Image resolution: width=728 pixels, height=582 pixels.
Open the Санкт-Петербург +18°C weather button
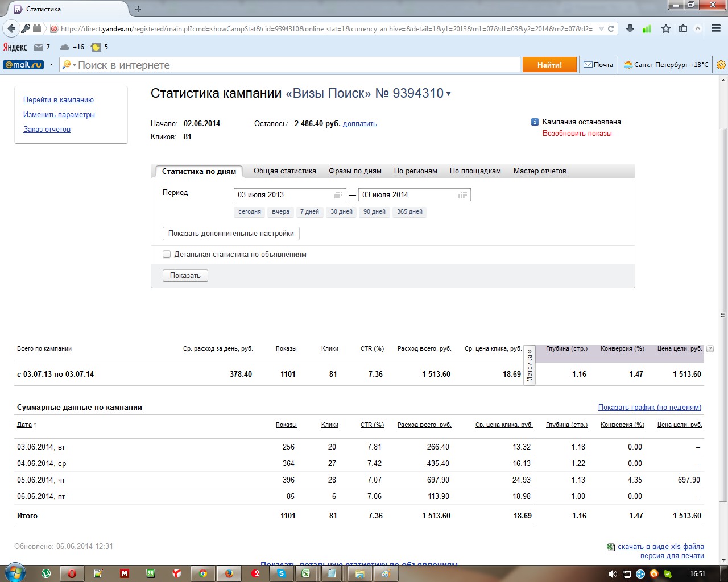click(666, 65)
